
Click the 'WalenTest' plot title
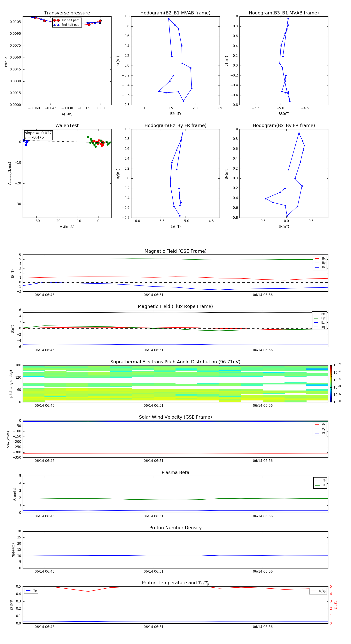click(67, 125)
